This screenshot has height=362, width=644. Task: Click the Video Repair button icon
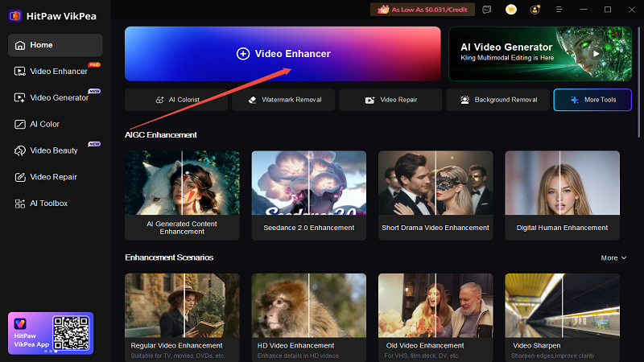pos(370,100)
